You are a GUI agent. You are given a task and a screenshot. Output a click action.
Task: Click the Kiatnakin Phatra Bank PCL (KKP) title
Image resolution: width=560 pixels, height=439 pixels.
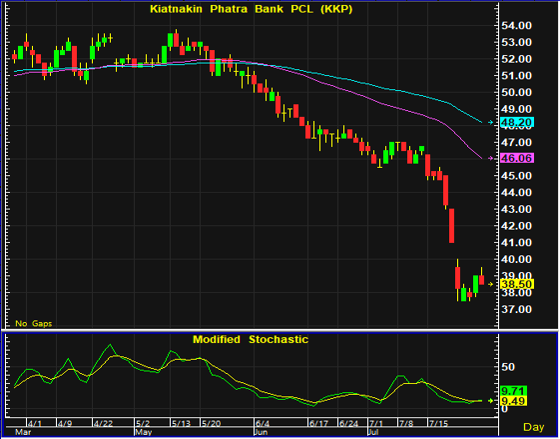click(x=251, y=9)
